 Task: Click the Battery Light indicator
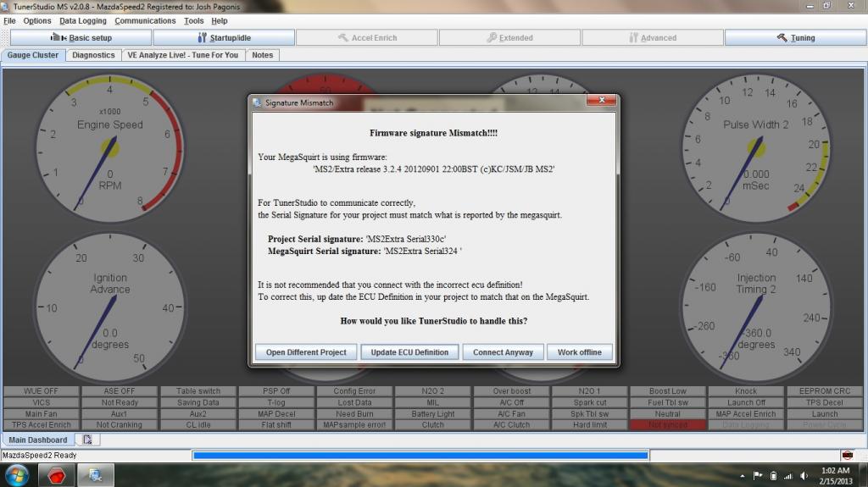tap(433, 414)
